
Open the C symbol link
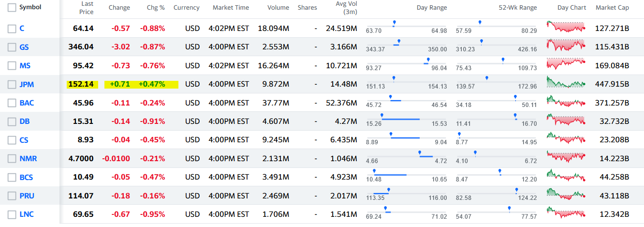click(x=22, y=29)
